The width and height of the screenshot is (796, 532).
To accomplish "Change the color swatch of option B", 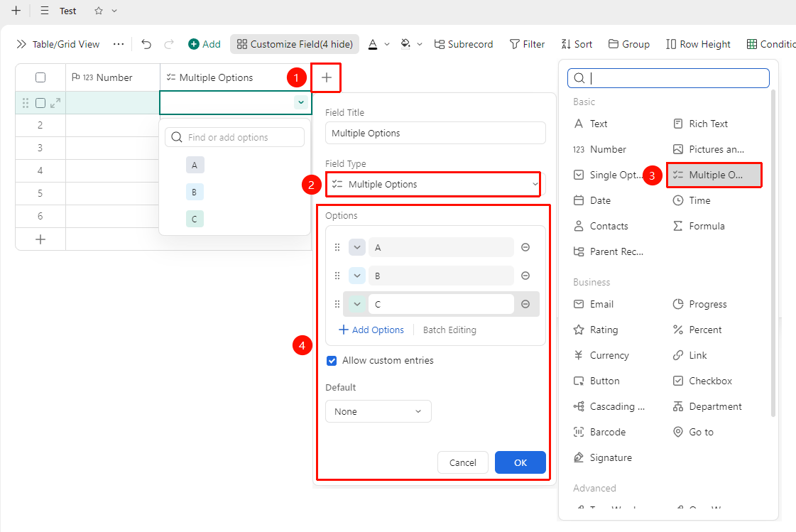I will tap(357, 276).
